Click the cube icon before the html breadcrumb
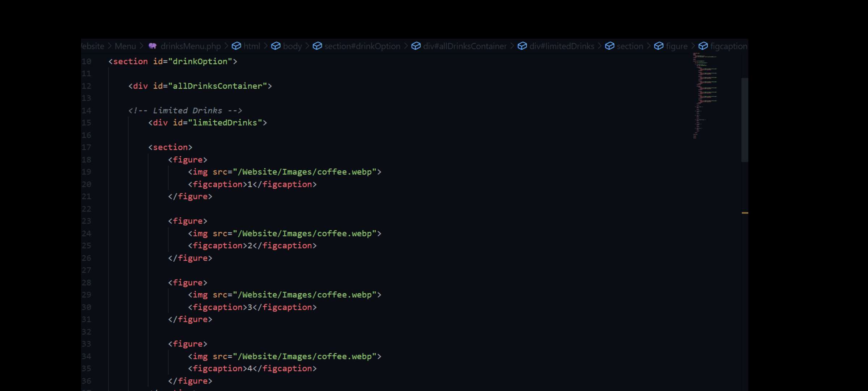The width and height of the screenshot is (868, 391). 236,46
